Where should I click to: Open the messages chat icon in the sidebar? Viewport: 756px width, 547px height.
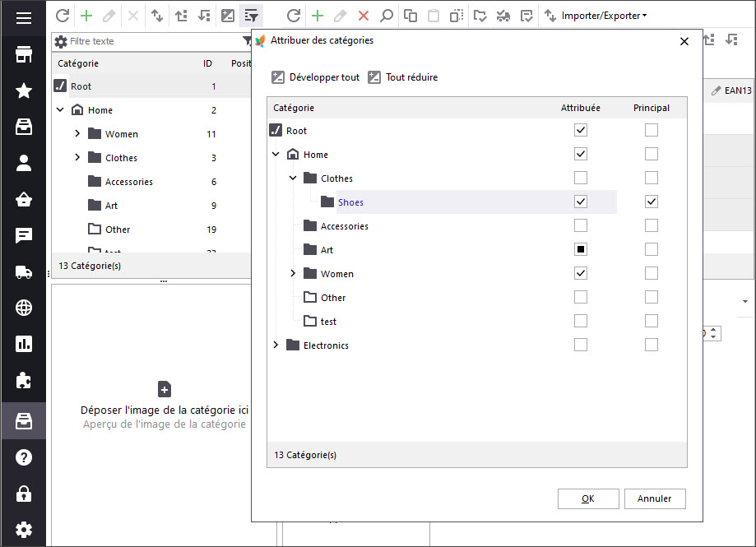pyautogui.click(x=24, y=235)
